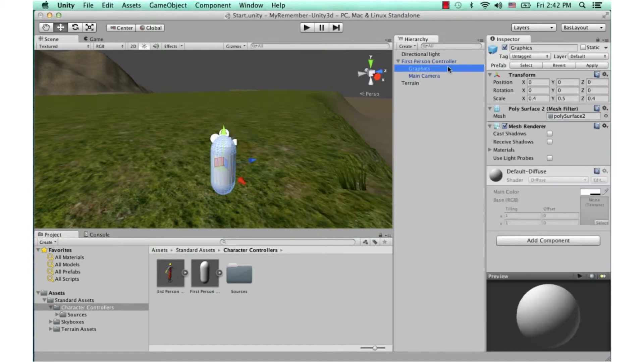Select the Hand tool in toolbar
This screenshot has width=644, height=362.
tap(46, 27)
